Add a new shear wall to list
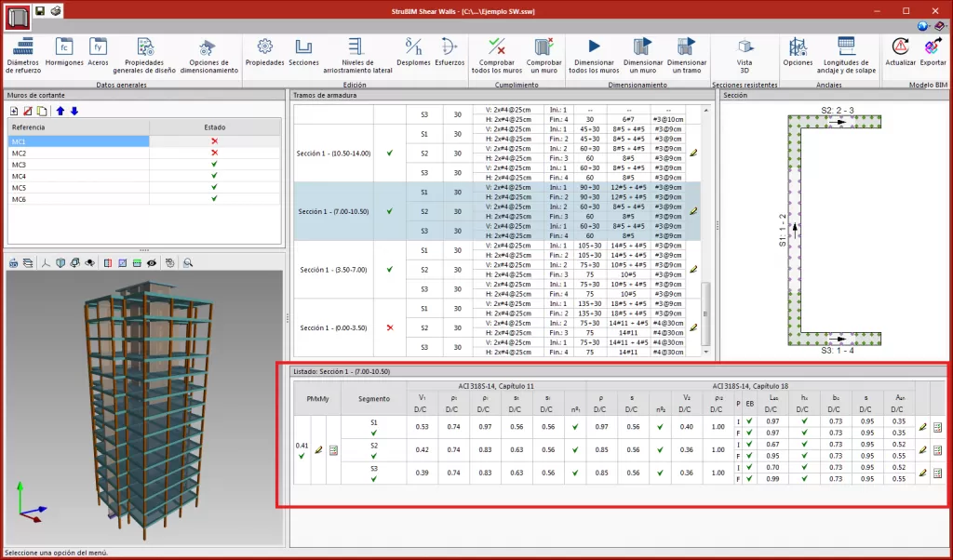The width and height of the screenshot is (953, 560). pos(14,111)
